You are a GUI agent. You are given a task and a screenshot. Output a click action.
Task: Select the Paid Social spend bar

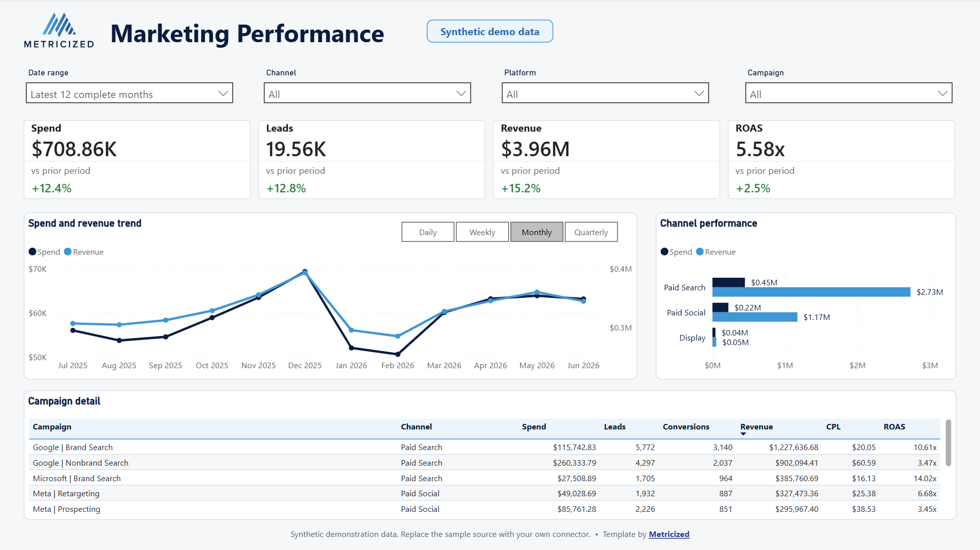coord(720,307)
